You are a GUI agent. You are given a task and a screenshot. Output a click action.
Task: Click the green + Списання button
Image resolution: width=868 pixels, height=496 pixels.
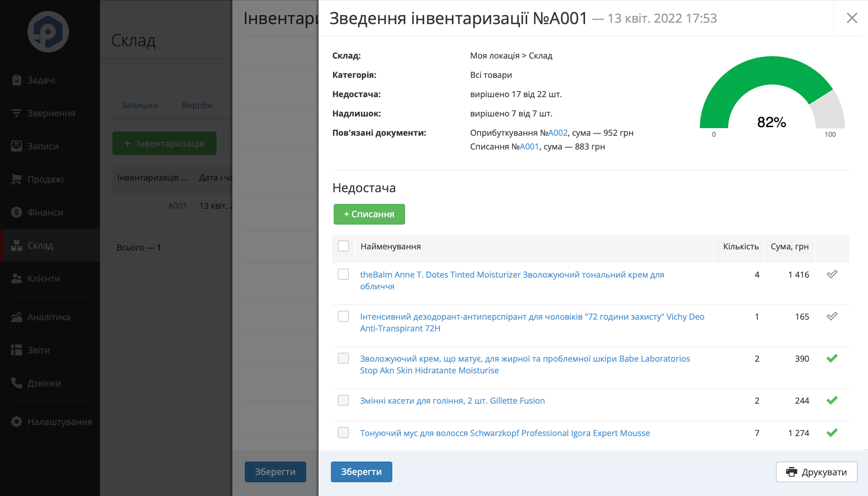coord(369,214)
